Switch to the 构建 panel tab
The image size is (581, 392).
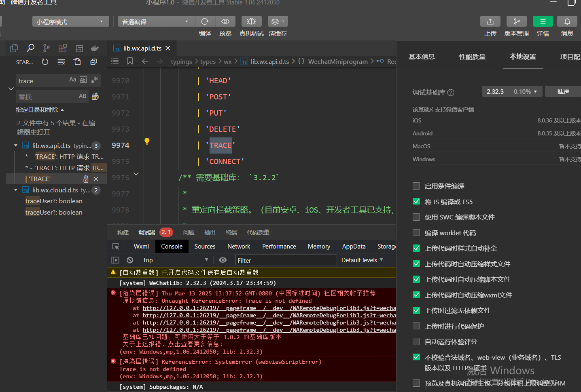click(123, 232)
